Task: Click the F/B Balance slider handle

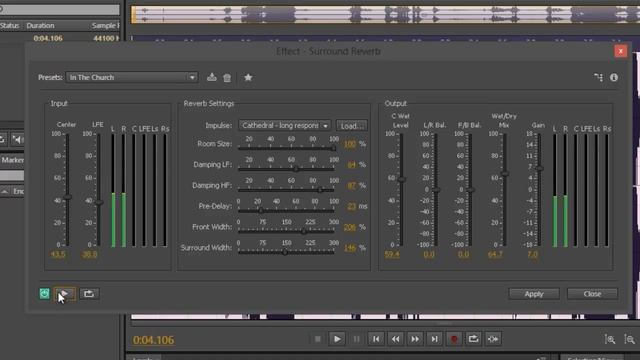Action: [x=470, y=190]
